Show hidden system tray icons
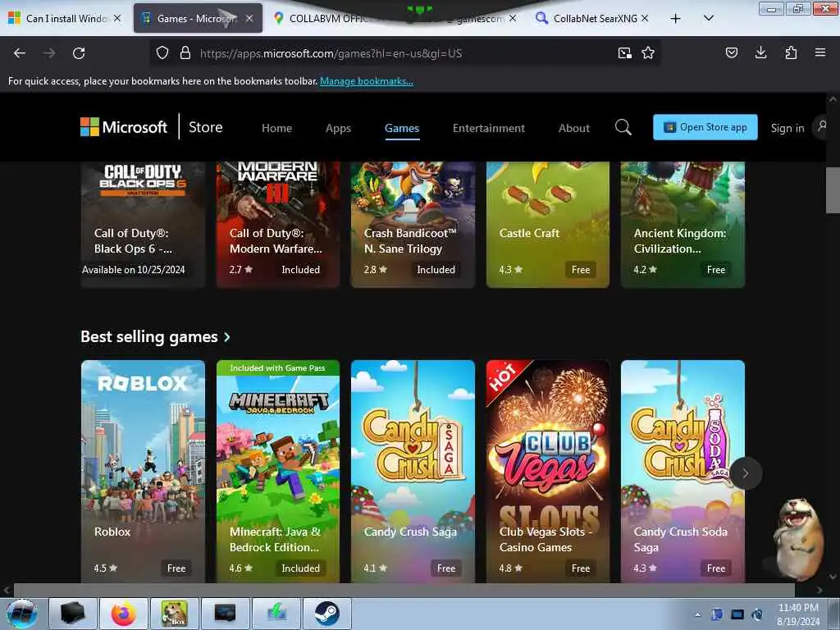This screenshot has height=630, width=840. pyautogui.click(x=697, y=614)
